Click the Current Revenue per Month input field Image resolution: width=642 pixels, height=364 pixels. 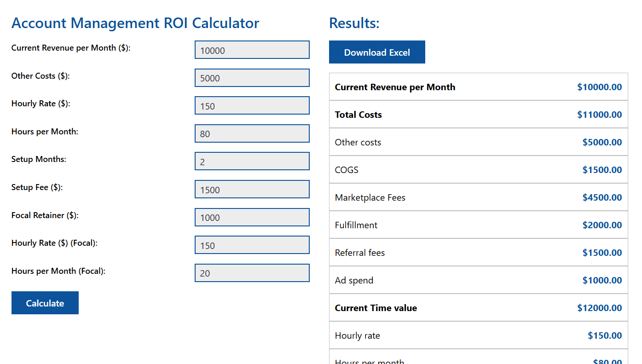(x=252, y=50)
